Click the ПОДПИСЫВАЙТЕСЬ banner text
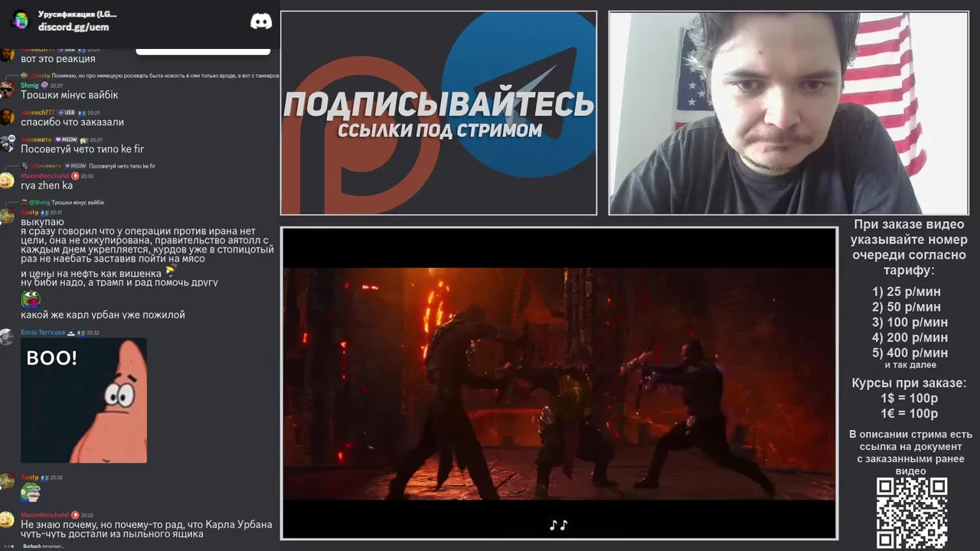Image resolution: width=980 pixels, height=551 pixels. point(439,105)
